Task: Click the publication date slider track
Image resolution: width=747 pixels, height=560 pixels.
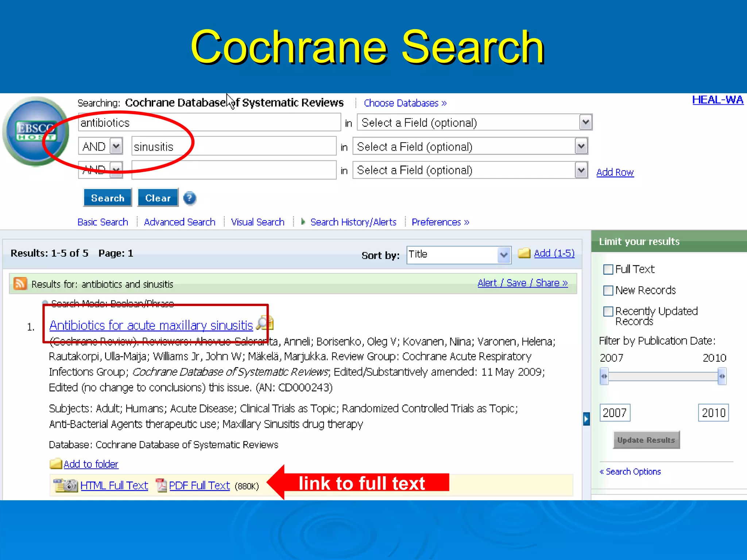Action: point(663,376)
